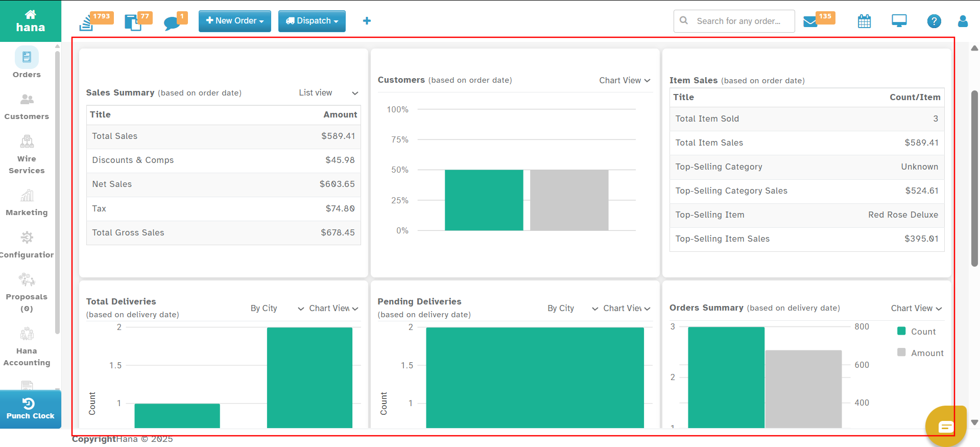
Task: Open the user profile icon
Action: click(963, 21)
